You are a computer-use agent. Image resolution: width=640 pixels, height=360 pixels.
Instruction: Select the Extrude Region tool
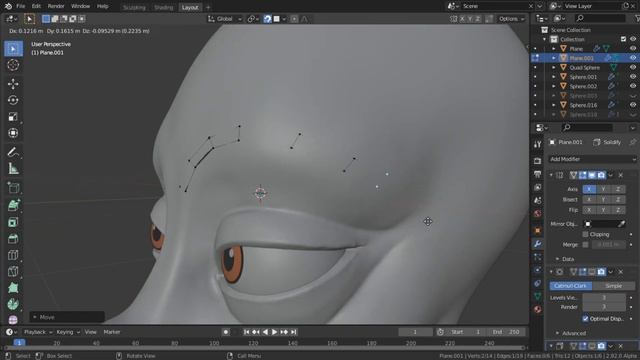13,205
